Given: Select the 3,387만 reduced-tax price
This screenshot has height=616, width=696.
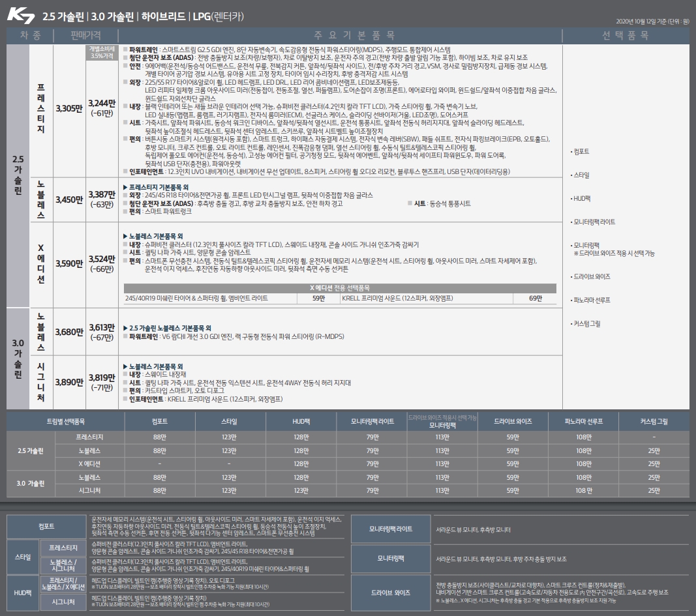Looking at the screenshot, I should tap(102, 195).
